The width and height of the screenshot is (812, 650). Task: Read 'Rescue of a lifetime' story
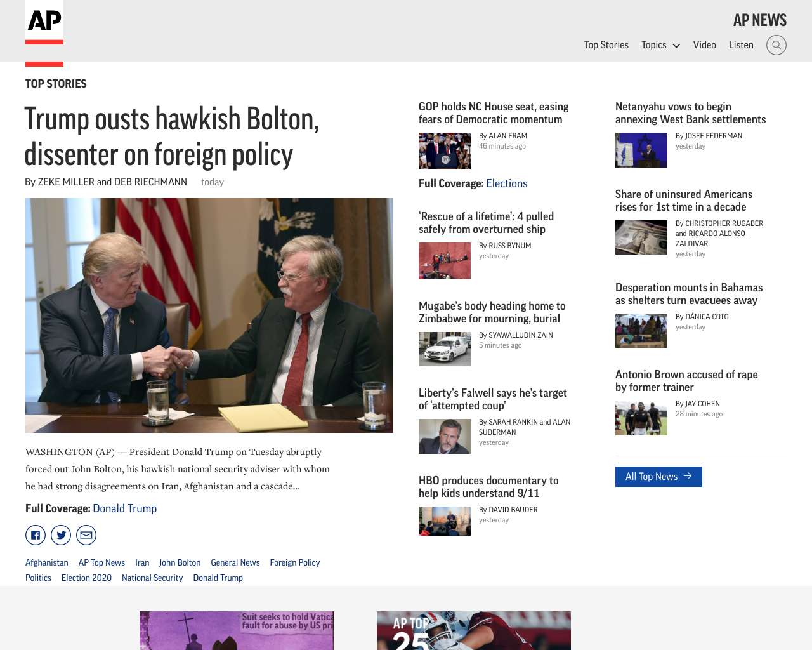486,223
